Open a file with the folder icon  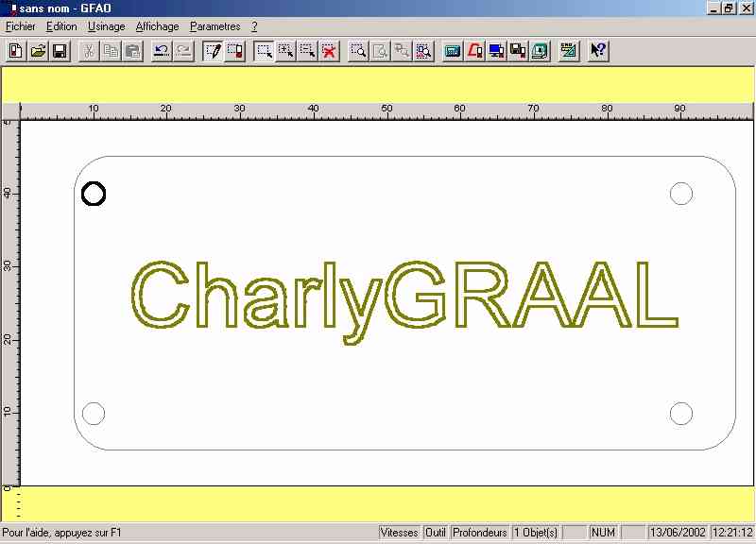pyautogui.click(x=38, y=51)
